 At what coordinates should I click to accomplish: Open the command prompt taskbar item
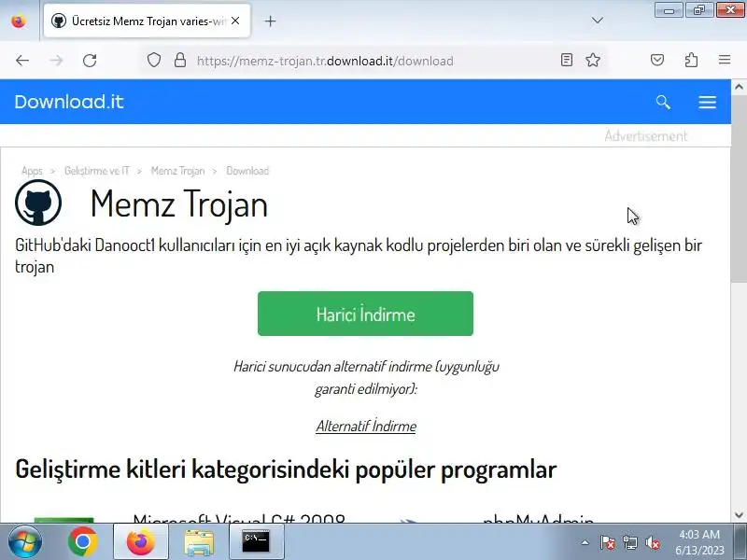pyautogui.click(x=256, y=542)
